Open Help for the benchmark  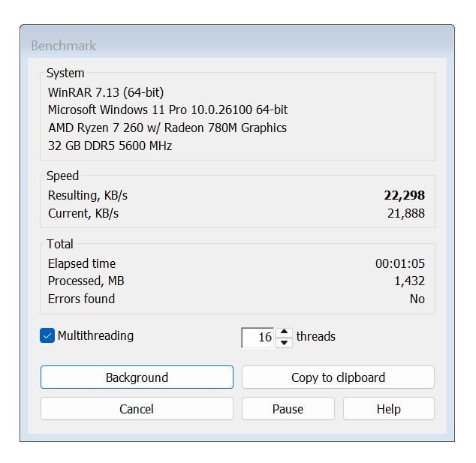point(388,409)
